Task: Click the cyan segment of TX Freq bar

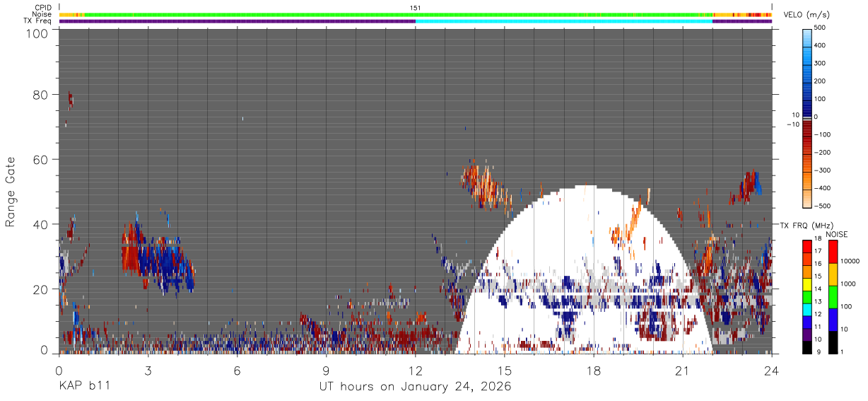Action: [x=563, y=21]
